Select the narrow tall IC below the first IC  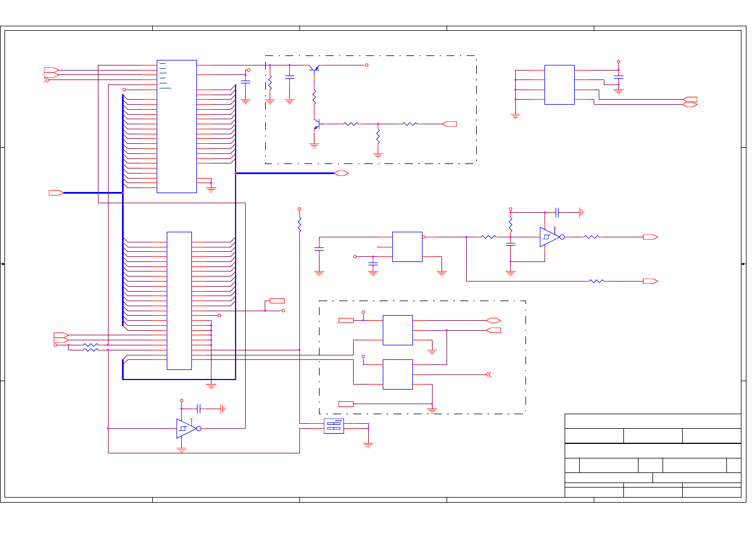click(179, 301)
